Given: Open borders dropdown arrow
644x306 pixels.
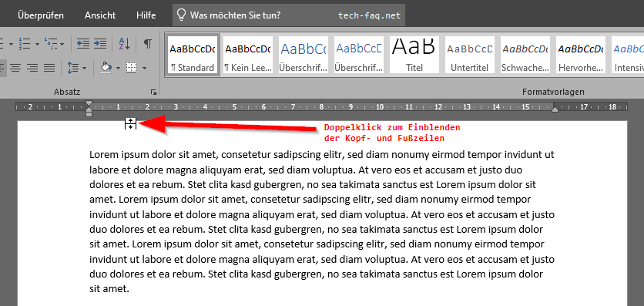Looking at the screenshot, I should pyautogui.click(x=144, y=68).
